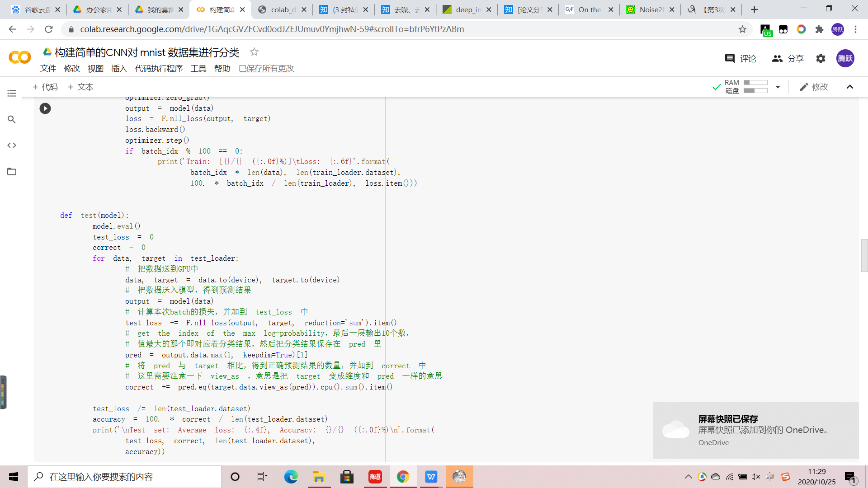Screen dimensions: 868x488
Task: Open the 代码执行程序 runtime menu
Action: coord(159,68)
